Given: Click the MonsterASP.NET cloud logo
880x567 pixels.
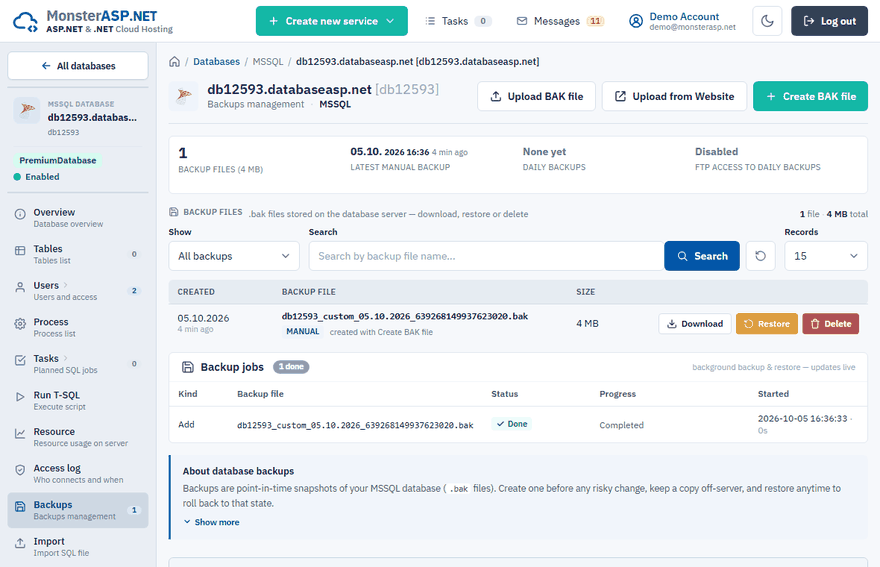Looking at the screenshot, I should coord(25,21).
